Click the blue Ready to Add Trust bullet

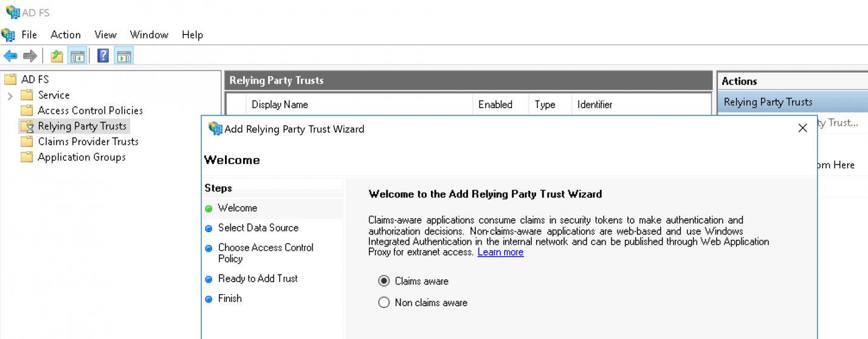(x=209, y=279)
